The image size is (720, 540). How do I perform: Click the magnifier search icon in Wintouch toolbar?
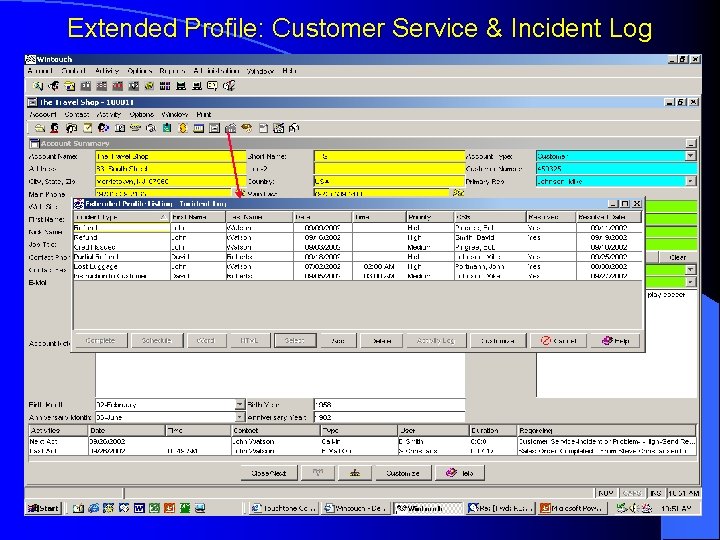[x=38, y=86]
